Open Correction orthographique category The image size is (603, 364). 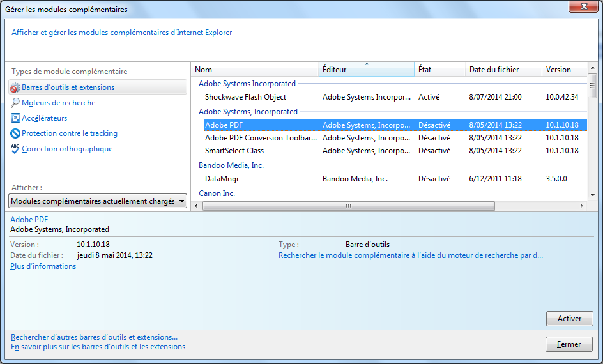(67, 149)
